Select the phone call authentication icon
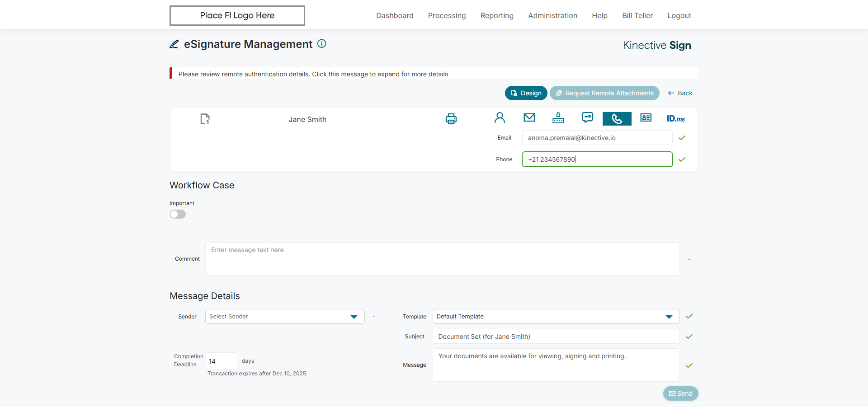Viewport: 868px width, 407px height. (x=617, y=119)
